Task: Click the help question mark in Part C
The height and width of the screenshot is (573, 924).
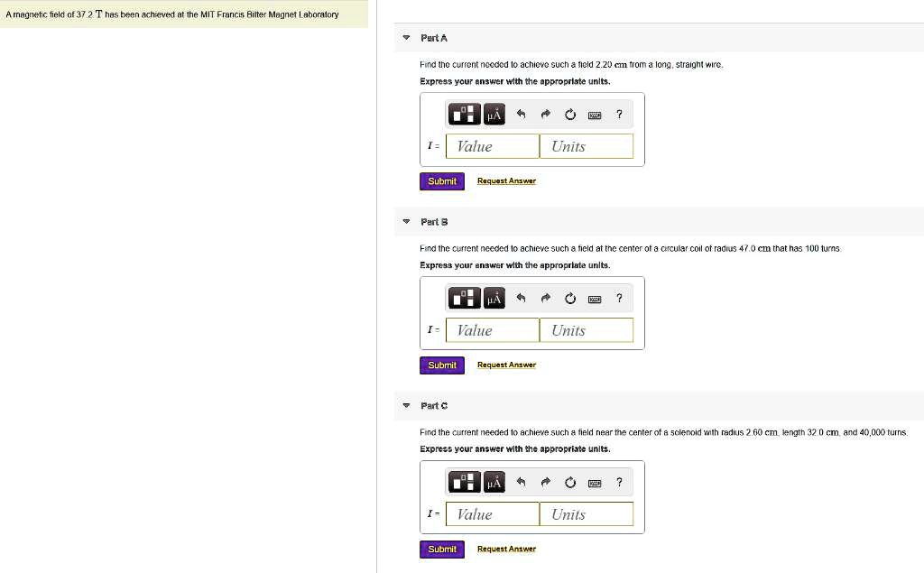Action: pyautogui.click(x=619, y=483)
